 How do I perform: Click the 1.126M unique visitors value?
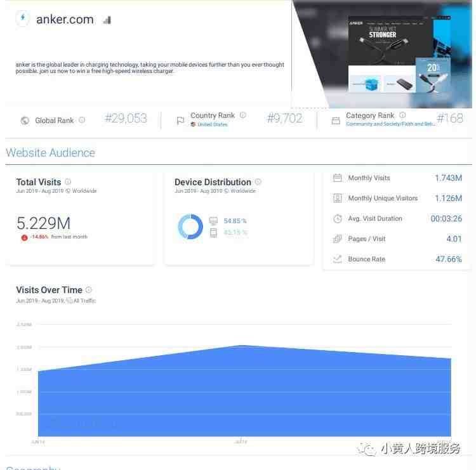click(x=448, y=198)
